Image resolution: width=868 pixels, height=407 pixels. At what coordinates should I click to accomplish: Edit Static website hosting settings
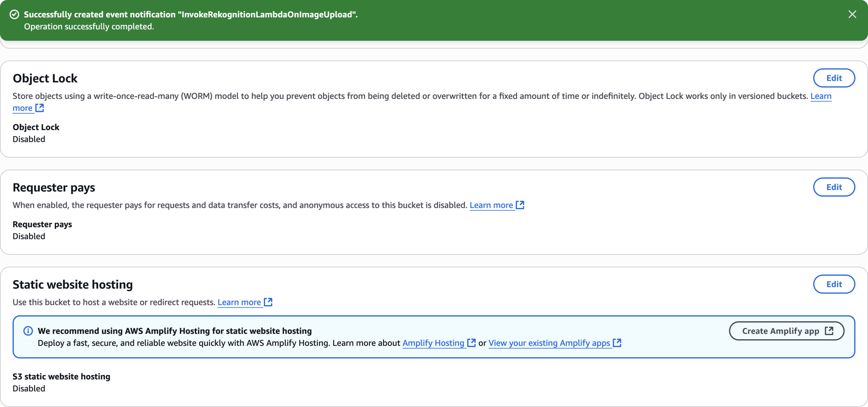coord(834,284)
